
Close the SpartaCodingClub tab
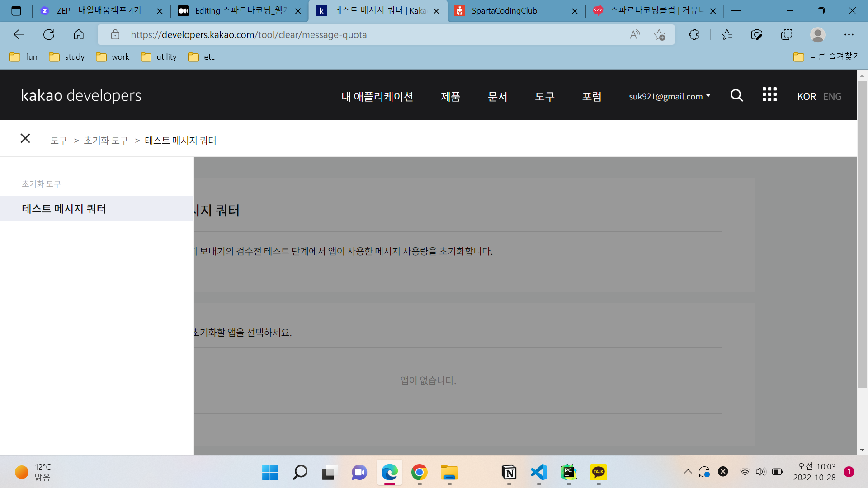pos(575,11)
